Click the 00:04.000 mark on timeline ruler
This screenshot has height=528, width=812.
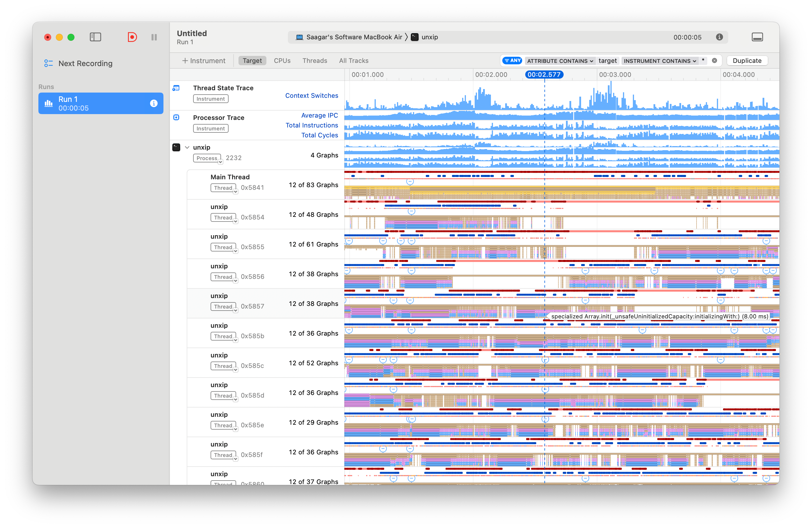[x=739, y=75]
